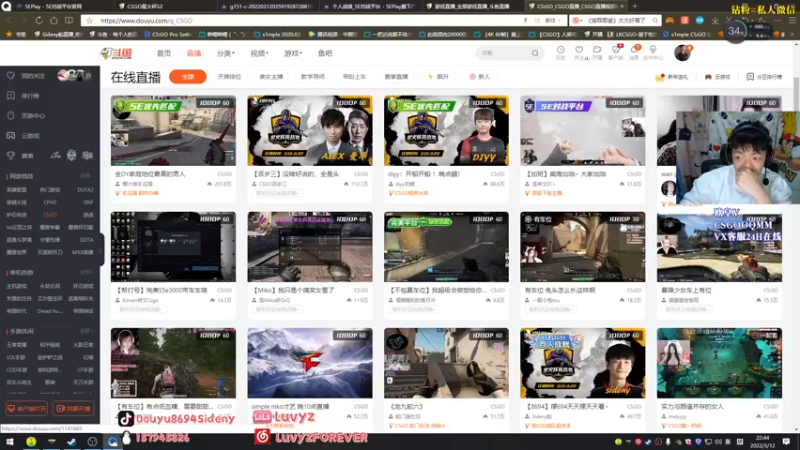This screenshot has width=800, height=450.
Task: Open 新年送礼 link
Action: [x=672, y=77]
